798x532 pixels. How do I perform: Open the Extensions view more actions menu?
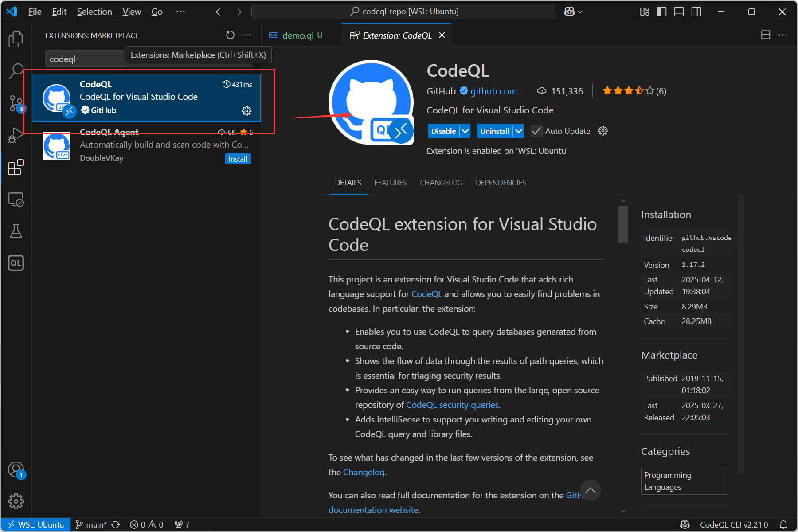tap(246, 35)
